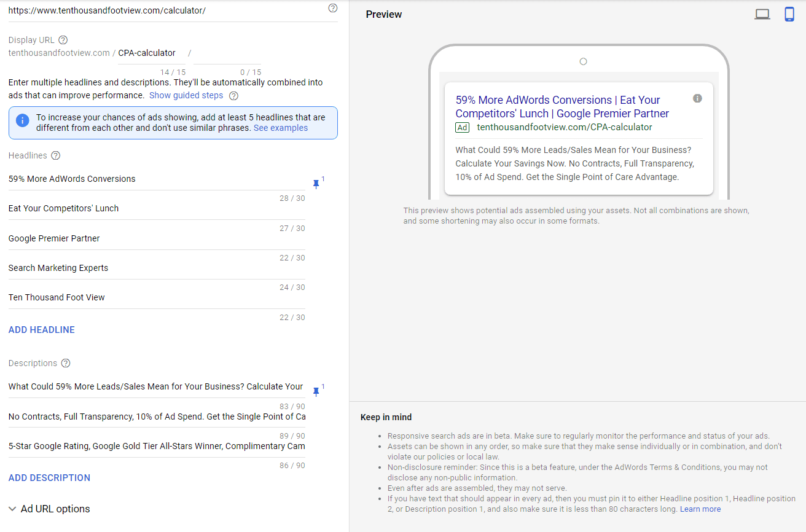Click the 'tenthousandfootview.com' display domain text

[x=59, y=53]
